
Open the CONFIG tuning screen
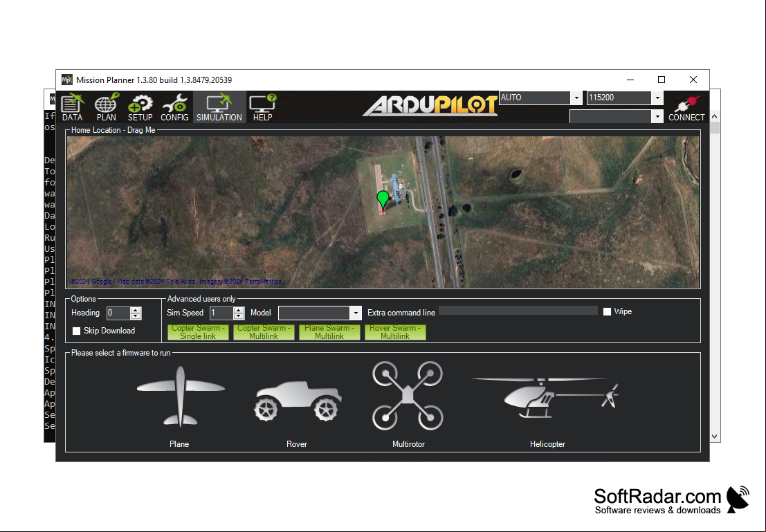coord(174,107)
